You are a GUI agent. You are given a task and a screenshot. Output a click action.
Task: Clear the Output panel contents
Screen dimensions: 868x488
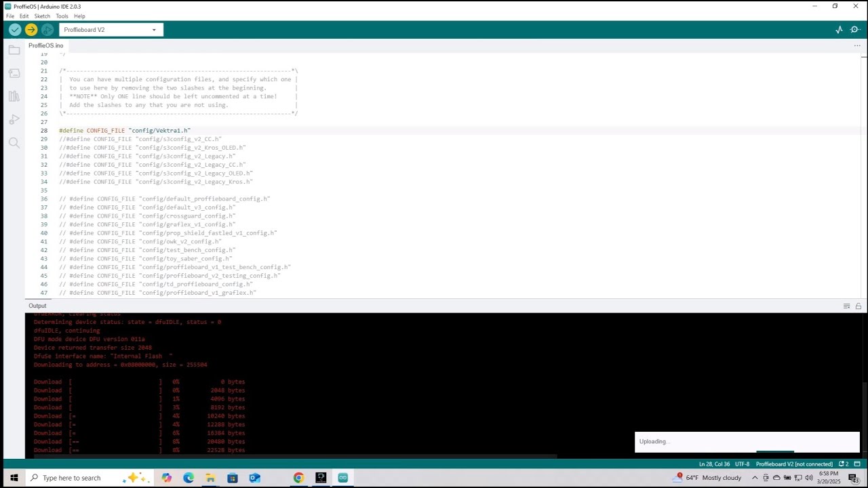coord(846,306)
